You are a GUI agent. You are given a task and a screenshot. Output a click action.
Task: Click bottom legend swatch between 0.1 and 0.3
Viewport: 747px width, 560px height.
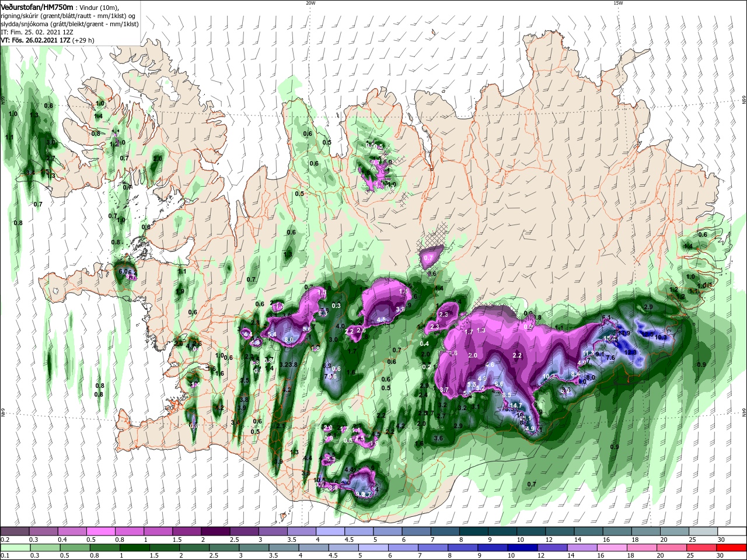point(15,548)
